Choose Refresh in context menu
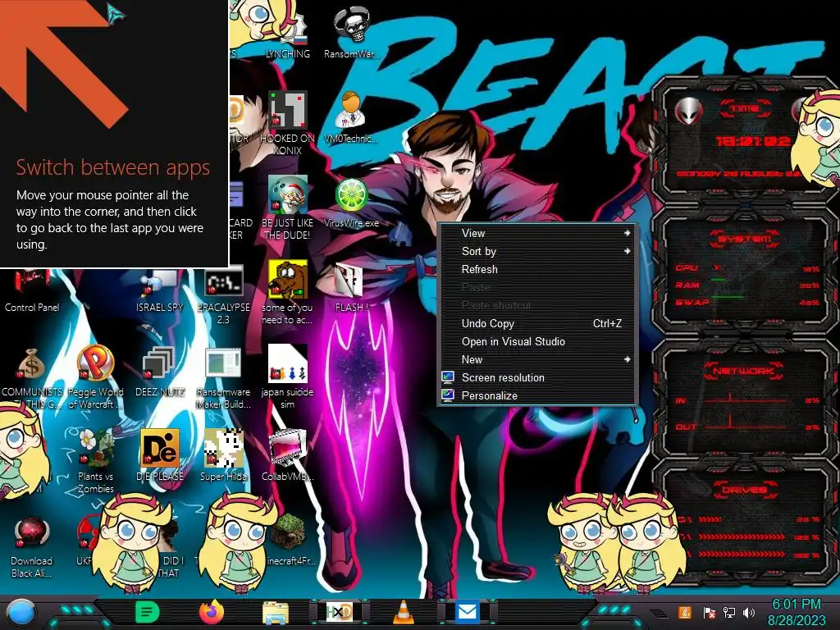The width and height of the screenshot is (840, 630). pos(537,269)
